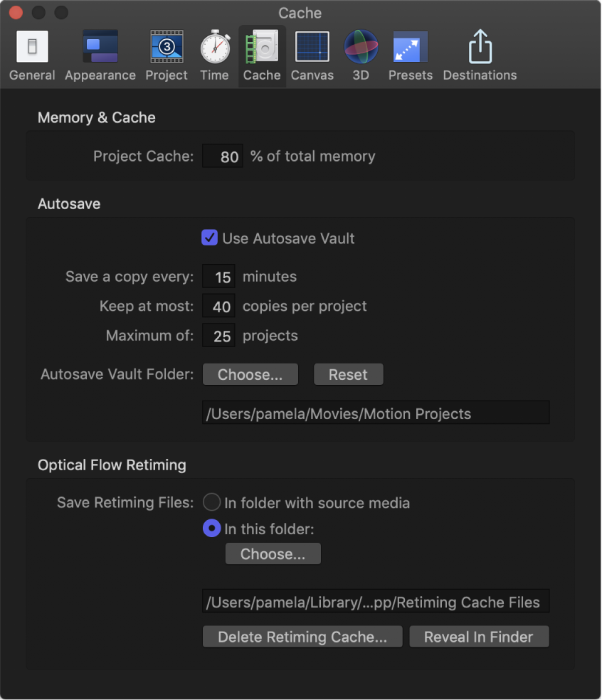Toggle Use Autosave Vault

[x=209, y=238]
